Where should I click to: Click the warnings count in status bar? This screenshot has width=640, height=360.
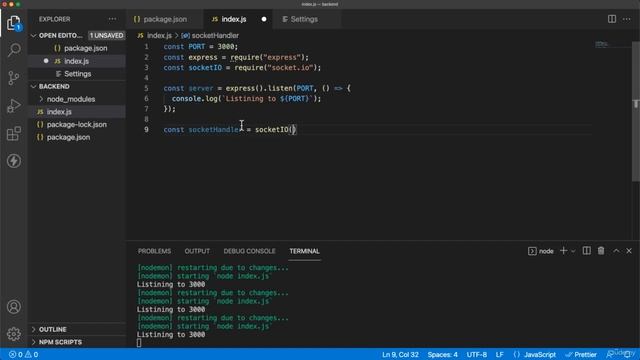pos(31,355)
